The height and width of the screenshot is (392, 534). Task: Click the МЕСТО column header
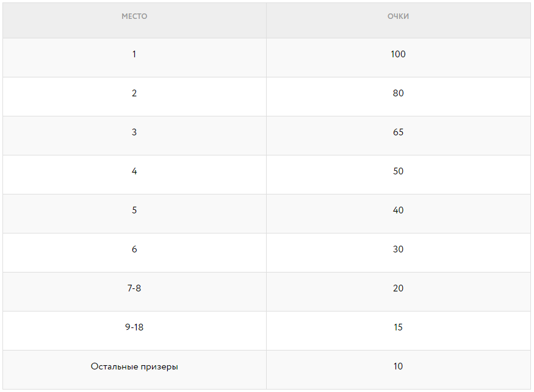coord(134,16)
